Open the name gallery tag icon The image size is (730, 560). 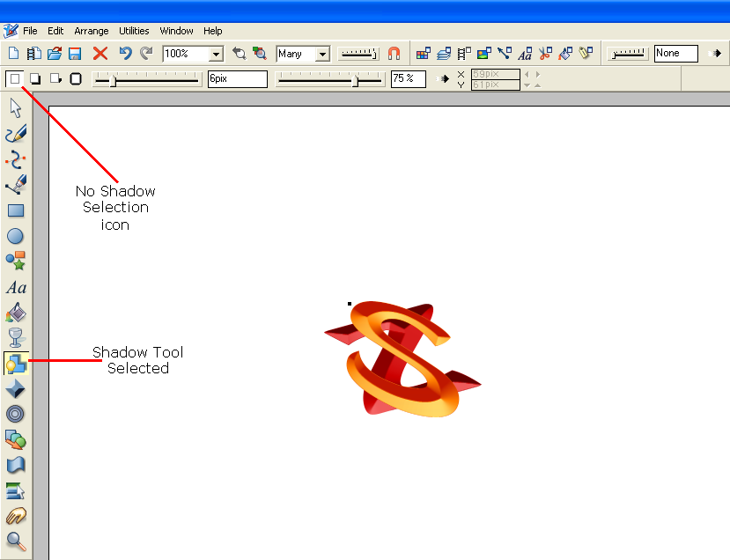[x=586, y=53]
